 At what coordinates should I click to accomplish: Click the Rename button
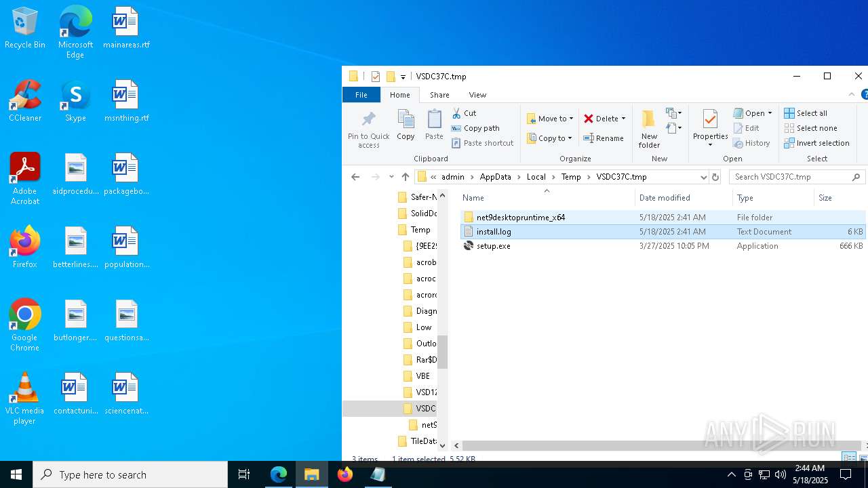point(604,138)
